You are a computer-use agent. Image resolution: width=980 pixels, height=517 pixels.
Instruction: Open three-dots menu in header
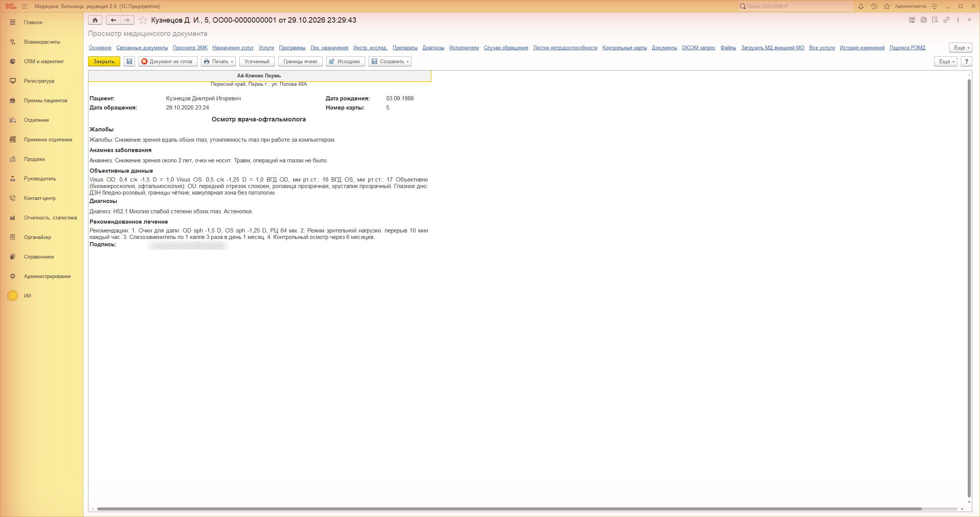pyautogui.click(x=958, y=20)
